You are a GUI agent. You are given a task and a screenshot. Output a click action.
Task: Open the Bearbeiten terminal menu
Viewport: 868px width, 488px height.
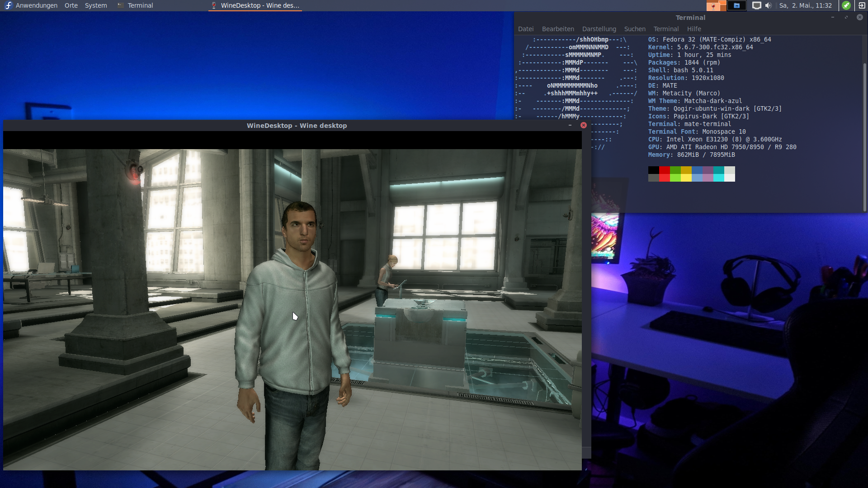tap(558, 29)
